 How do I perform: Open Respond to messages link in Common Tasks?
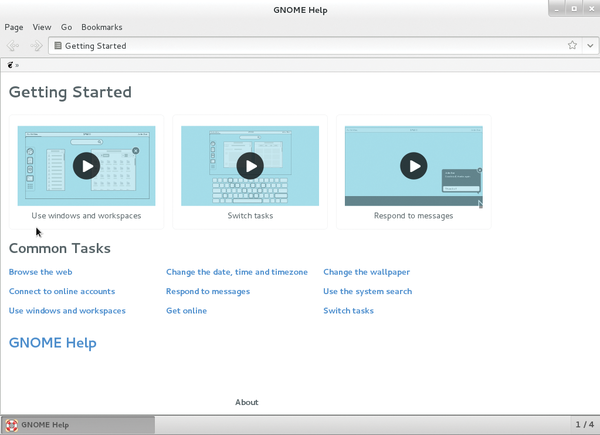pos(208,292)
